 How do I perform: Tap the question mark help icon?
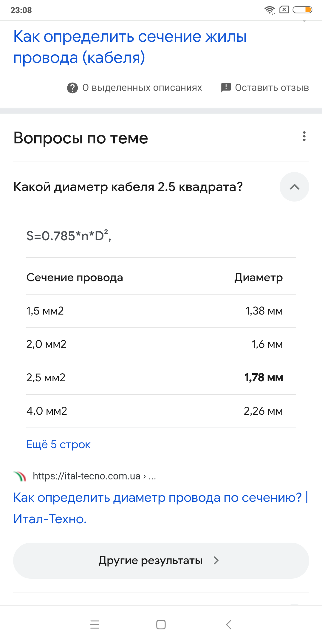coord(72,88)
